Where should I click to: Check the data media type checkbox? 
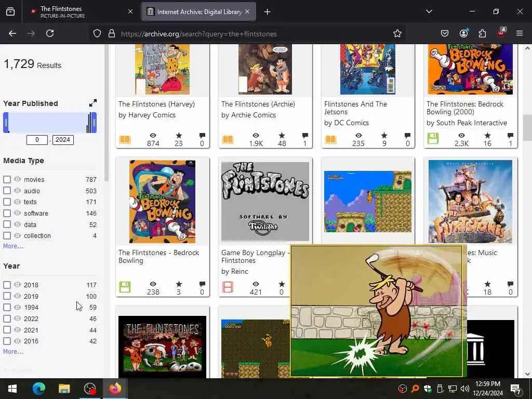click(7, 224)
